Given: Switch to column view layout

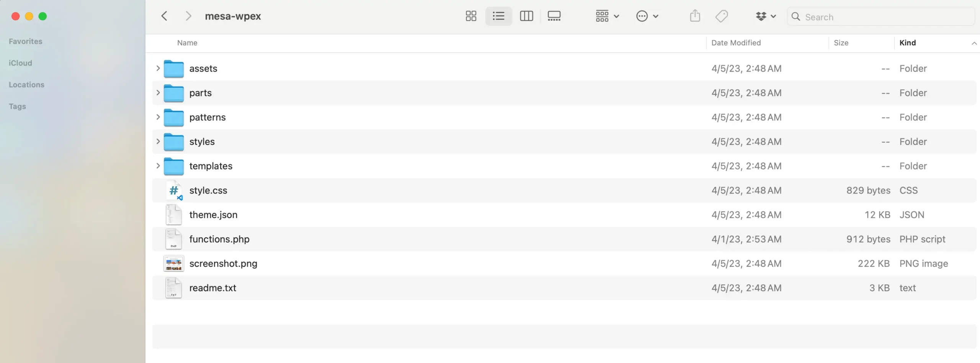Looking at the screenshot, I should pos(526,16).
